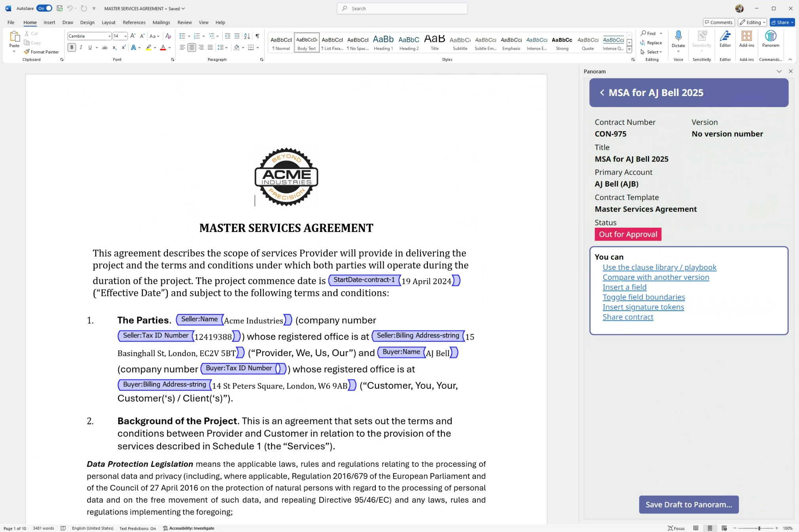Open the Select dropdown in Editing

[651, 52]
